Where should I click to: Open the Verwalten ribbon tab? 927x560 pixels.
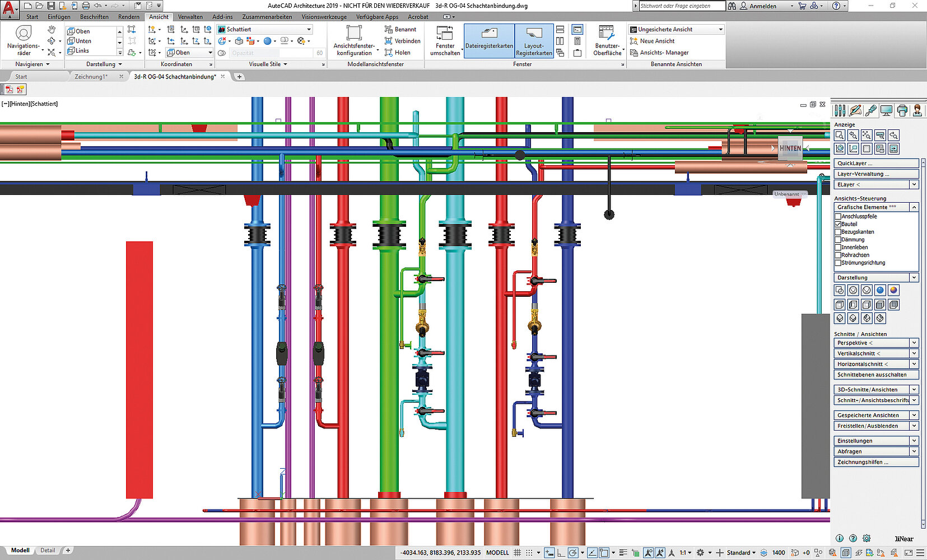click(x=190, y=17)
